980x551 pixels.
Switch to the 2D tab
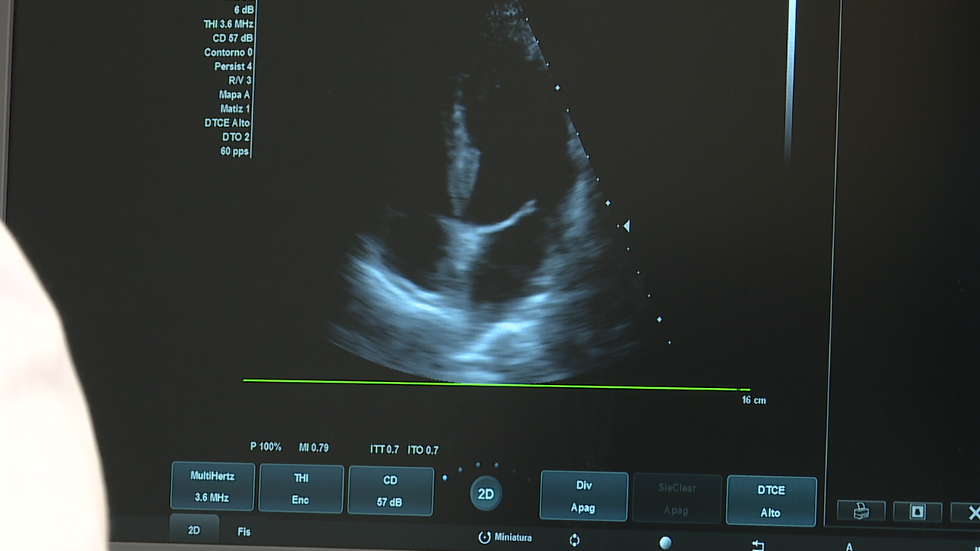194,530
